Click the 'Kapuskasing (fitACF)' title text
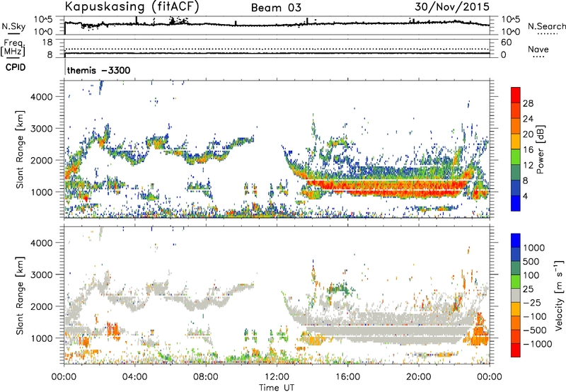 coord(132,6)
